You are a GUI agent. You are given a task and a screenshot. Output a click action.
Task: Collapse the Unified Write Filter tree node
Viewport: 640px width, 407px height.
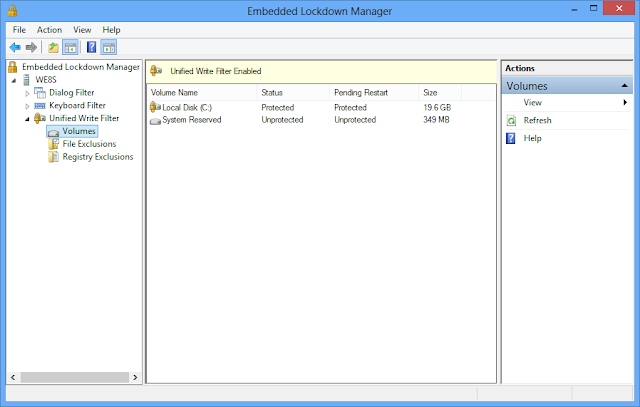27,119
